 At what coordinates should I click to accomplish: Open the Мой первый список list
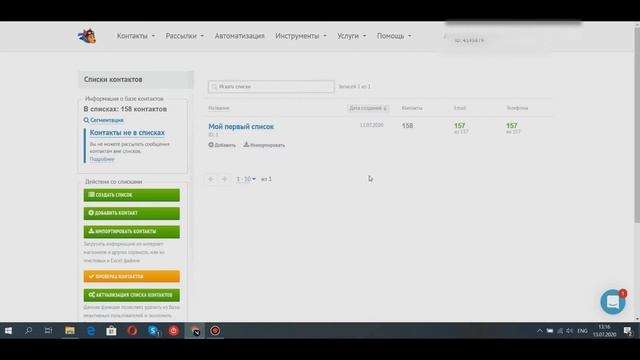[241, 127]
